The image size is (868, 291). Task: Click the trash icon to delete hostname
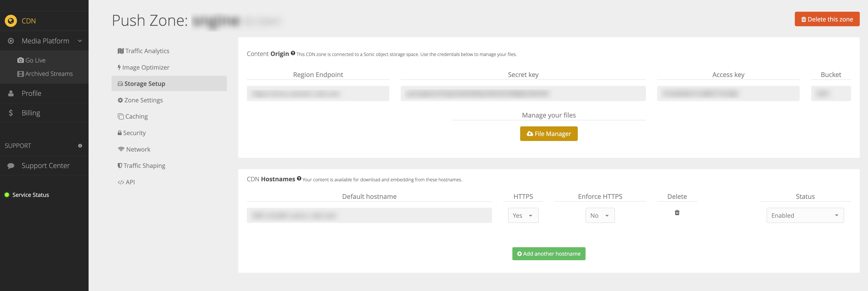tap(677, 213)
